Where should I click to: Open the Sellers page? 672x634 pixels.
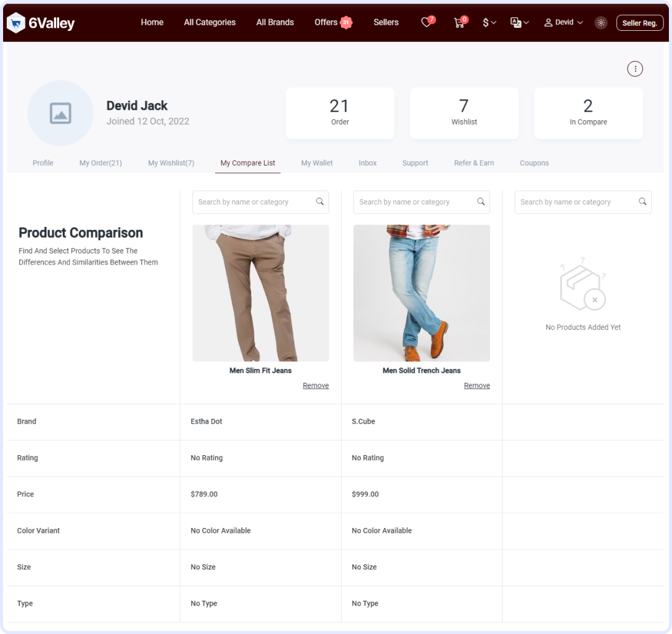pyautogui.click(x=386, y=22)
